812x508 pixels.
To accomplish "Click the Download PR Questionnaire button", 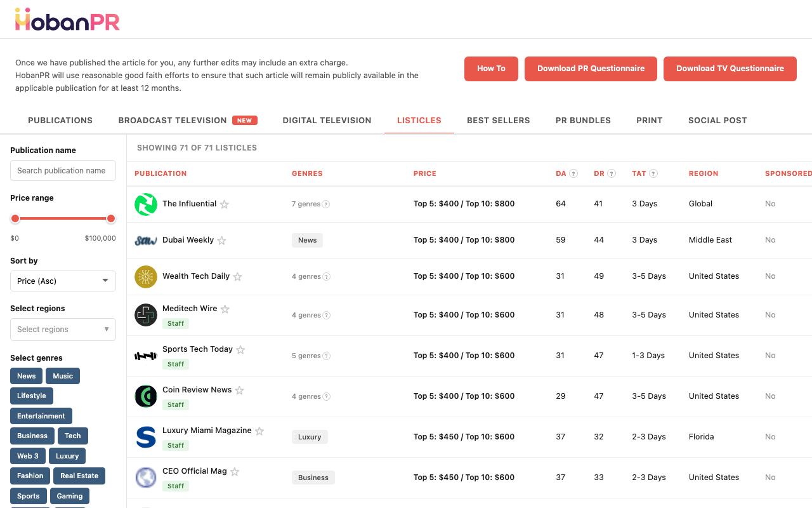I will click(x=591, y=69).
